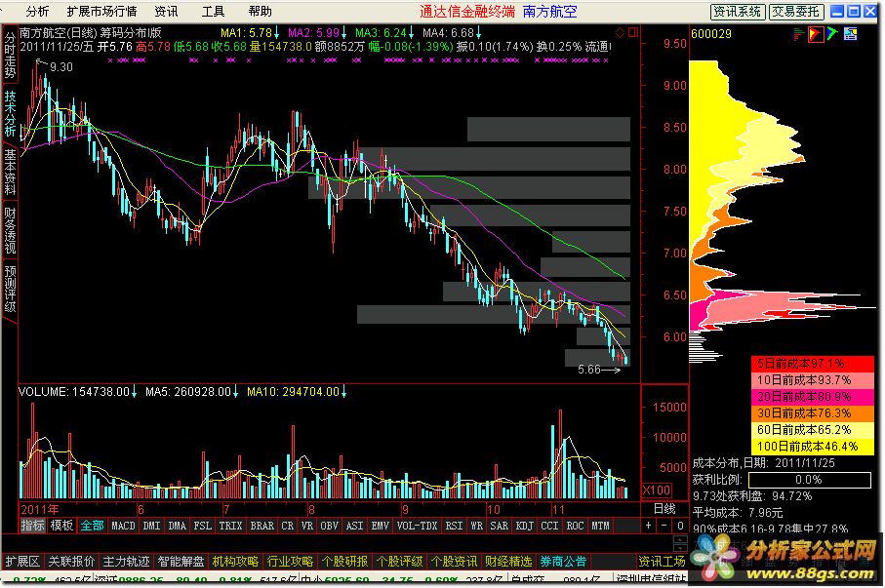The height and width of the screenshot is (588, 885).
Task: Select the EMV indicator
Action: [x=380, y=526]
